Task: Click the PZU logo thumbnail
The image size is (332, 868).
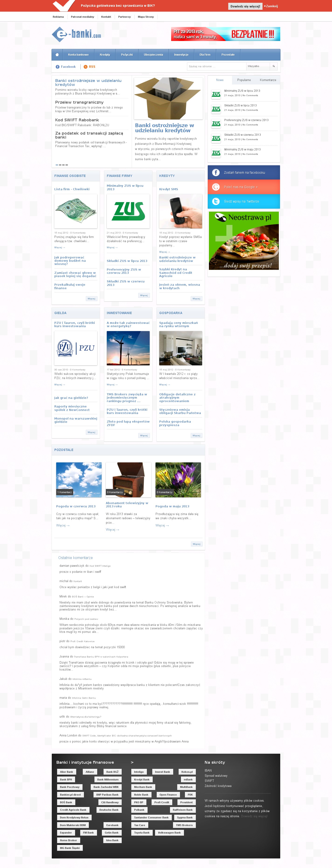Action: 76,348
